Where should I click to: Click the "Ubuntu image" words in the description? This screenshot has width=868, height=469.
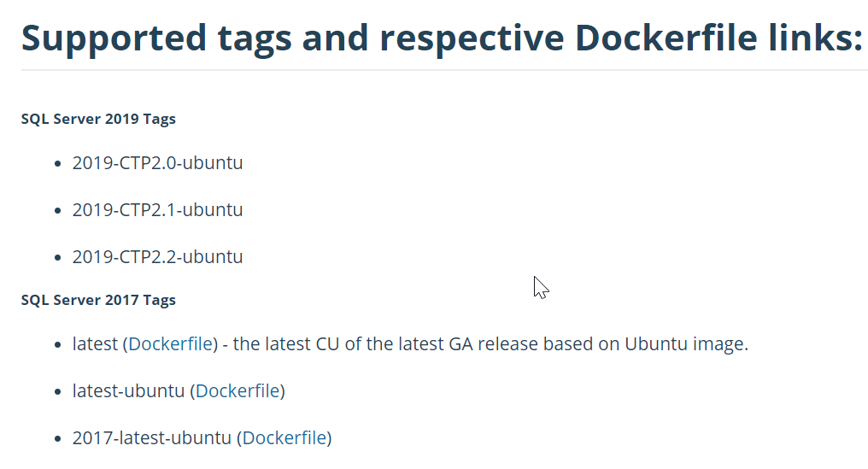(x=686, y=344)
